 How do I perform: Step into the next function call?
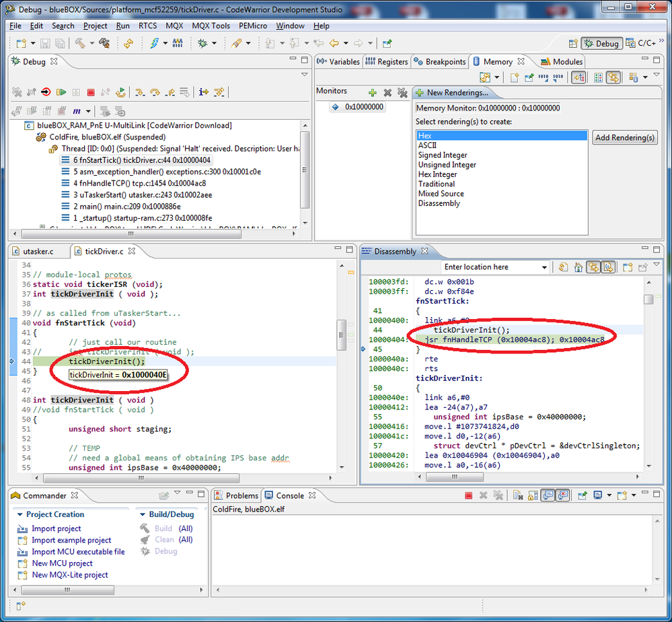[140, 92]
